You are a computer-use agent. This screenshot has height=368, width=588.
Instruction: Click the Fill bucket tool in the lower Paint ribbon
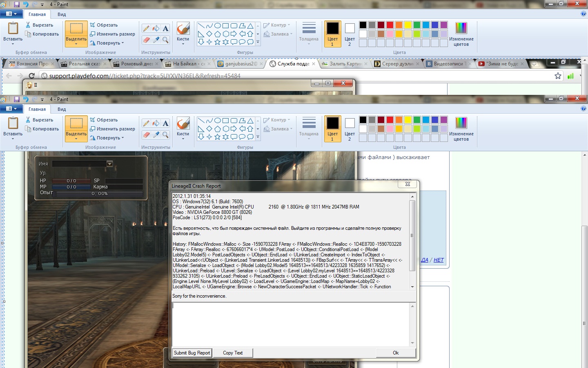click(x=156, y=123)
